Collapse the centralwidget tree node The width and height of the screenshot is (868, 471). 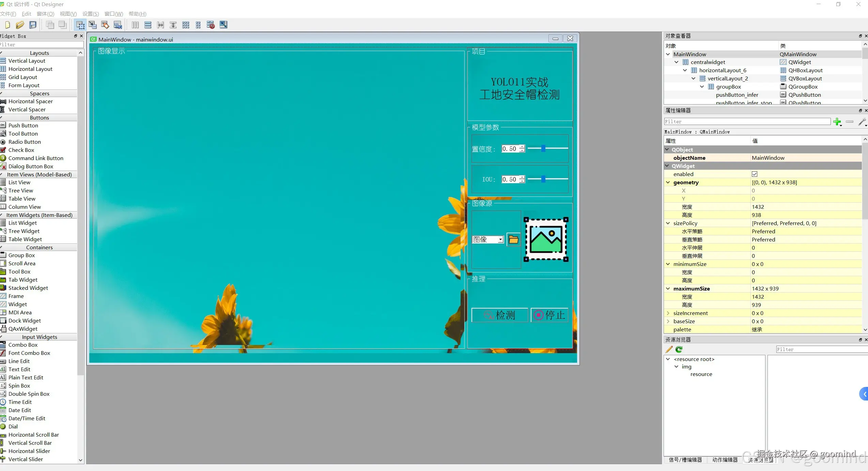pyautogui.click(x=677, y=62)
